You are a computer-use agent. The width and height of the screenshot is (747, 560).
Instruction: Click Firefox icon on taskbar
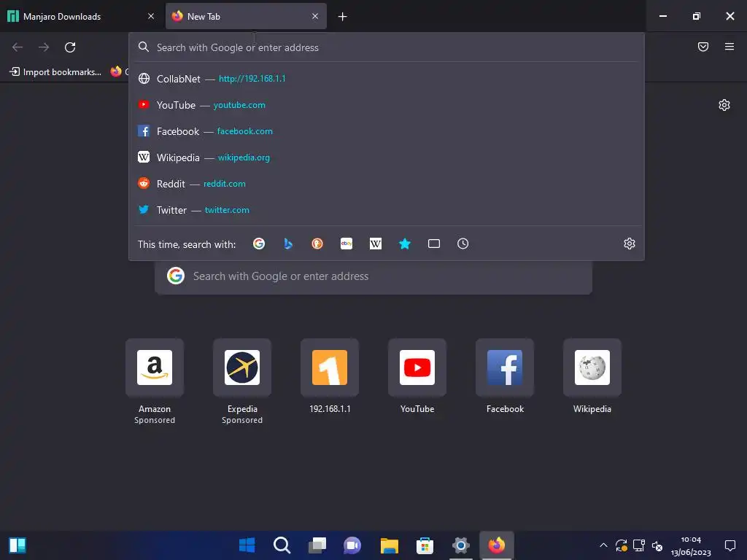point(496,545)
